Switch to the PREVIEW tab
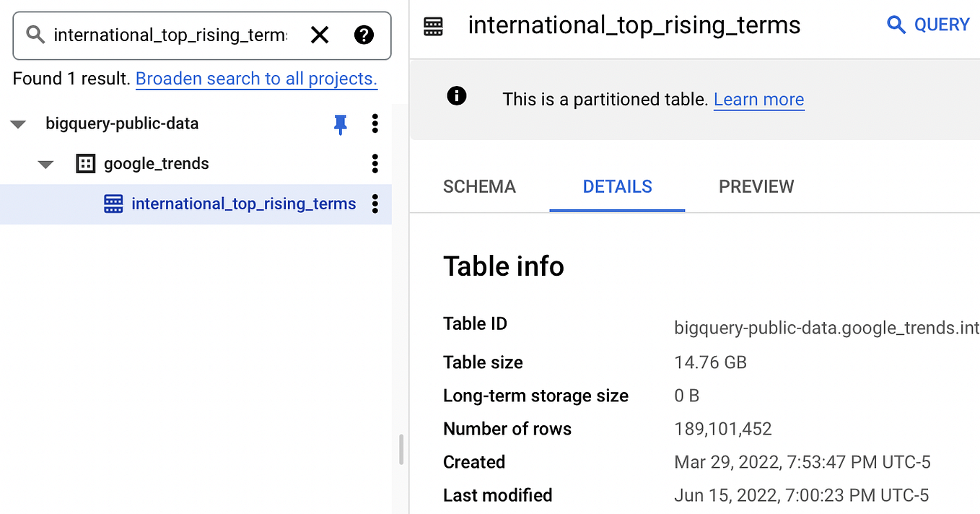The height and width of the screenshot is (514, 980). point(756,186)
